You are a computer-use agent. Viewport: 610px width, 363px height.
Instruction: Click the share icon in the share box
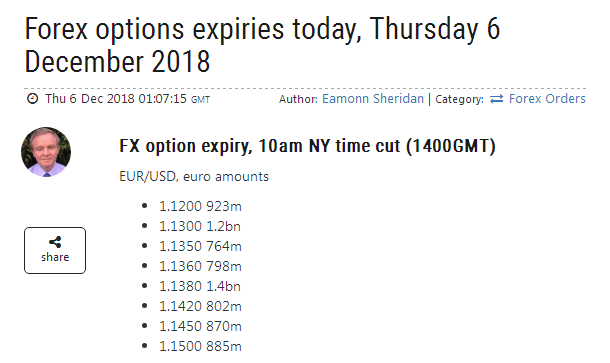click(55, 242)
